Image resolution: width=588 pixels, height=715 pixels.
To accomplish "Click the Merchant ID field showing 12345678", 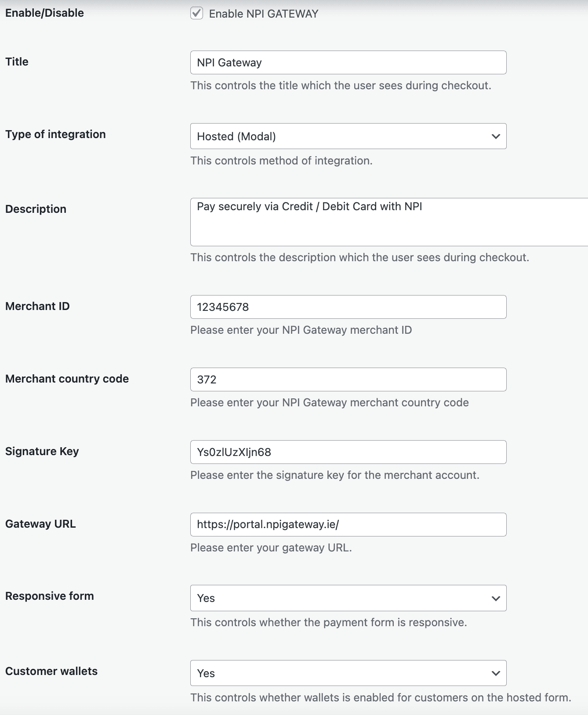I will click(348, 306).
